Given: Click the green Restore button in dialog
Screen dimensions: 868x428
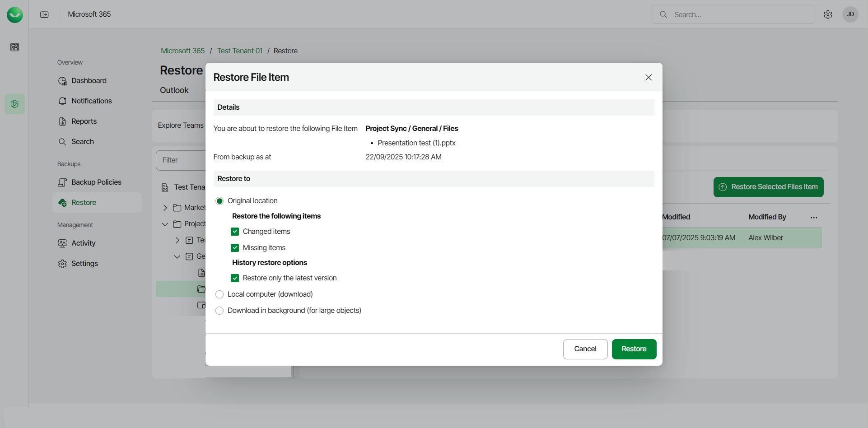Looking at the screenshot, I should (634, 349).
